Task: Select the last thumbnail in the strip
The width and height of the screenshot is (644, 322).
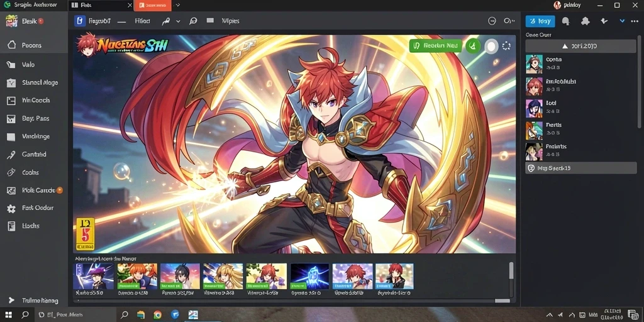Action: [394, 277]
